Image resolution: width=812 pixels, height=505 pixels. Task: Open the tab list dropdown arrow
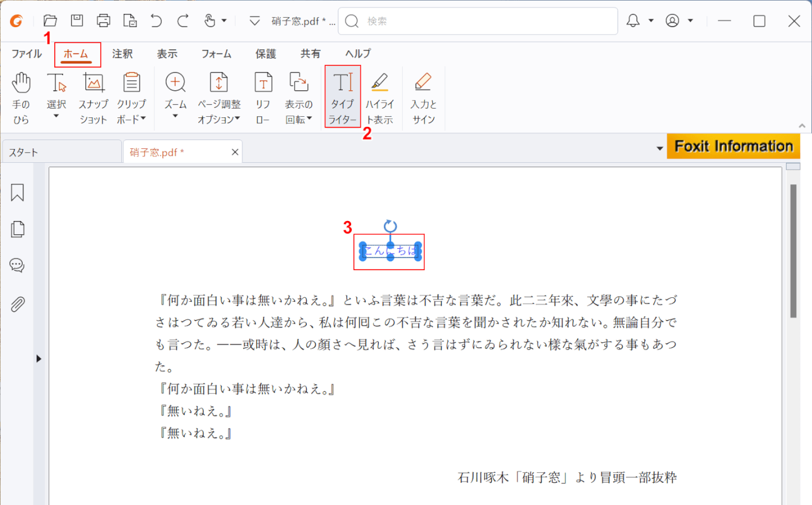660,149
